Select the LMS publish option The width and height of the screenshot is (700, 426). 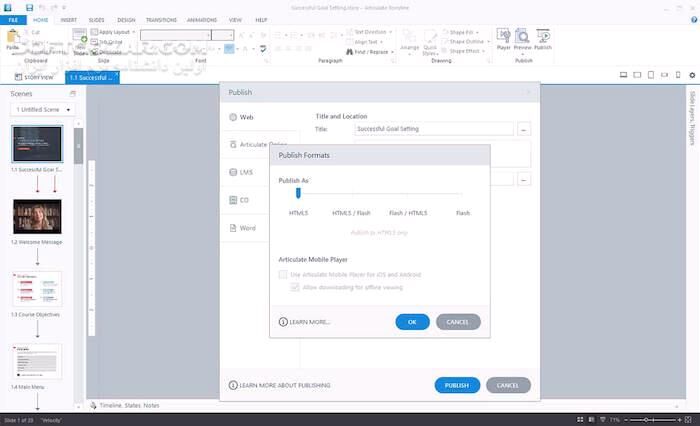pos(241,172)
